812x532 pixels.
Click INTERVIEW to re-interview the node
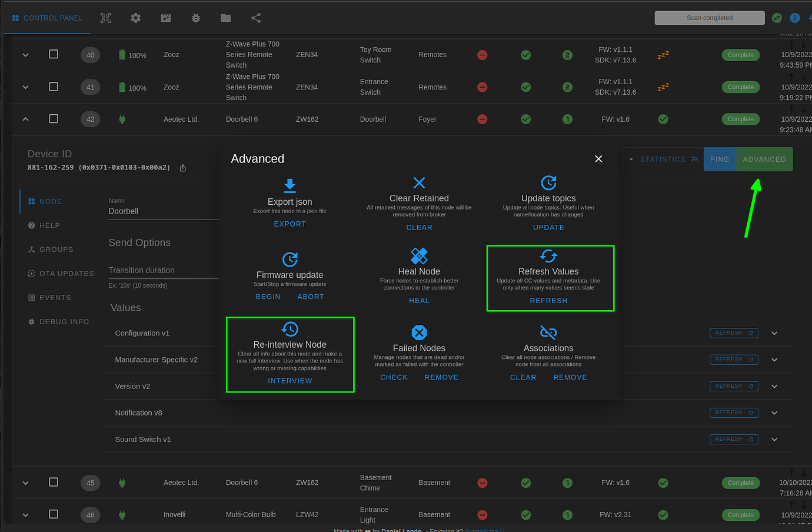coord(289,381)
